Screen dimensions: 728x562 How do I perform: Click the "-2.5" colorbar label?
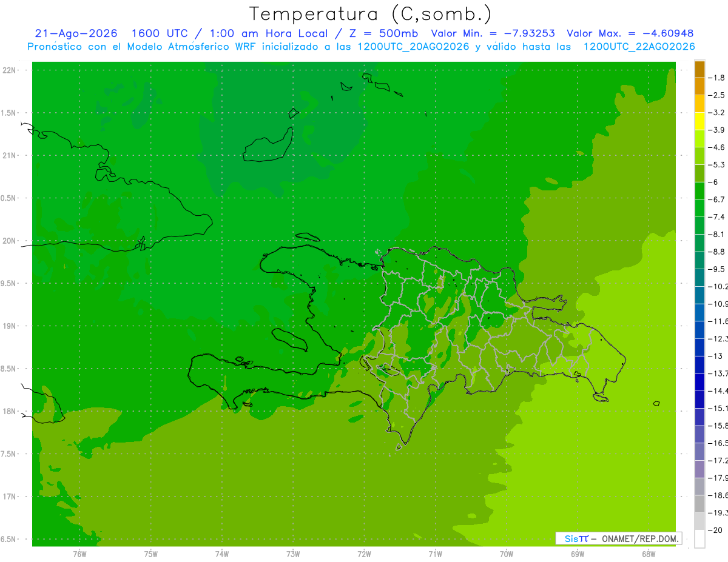click(x=716, y=95)
